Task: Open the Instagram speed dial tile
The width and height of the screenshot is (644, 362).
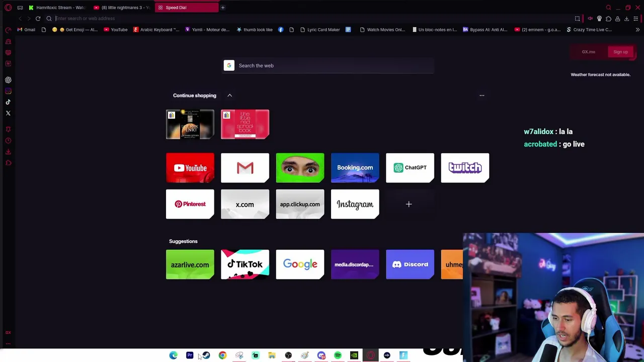Action: (x=355, y=204)
